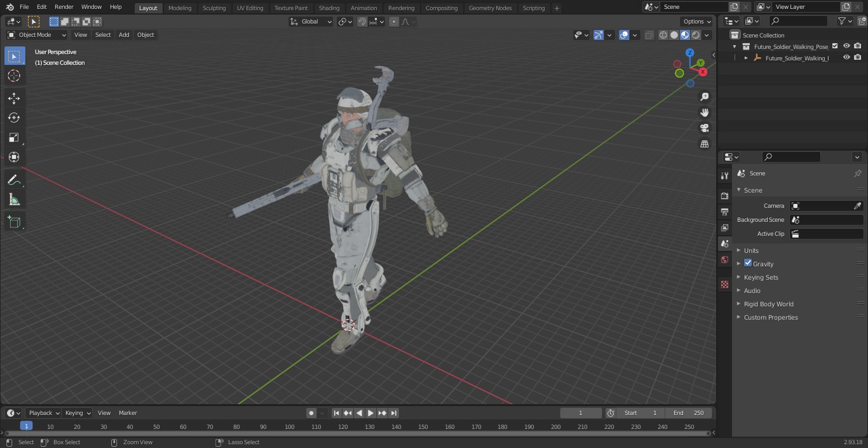Screen dimensions: 868x448
Task: Open the View Layer properties tab
Action: point(724,227)
